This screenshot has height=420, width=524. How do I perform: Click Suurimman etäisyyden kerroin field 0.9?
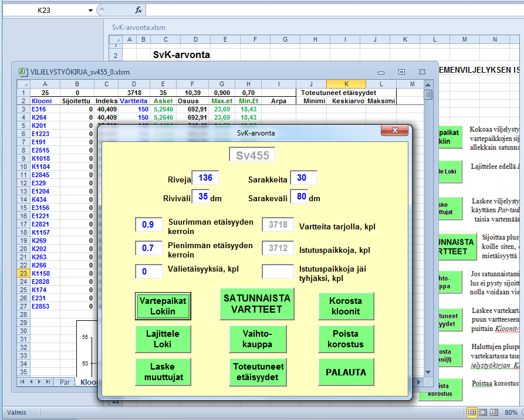pos(148,225)
